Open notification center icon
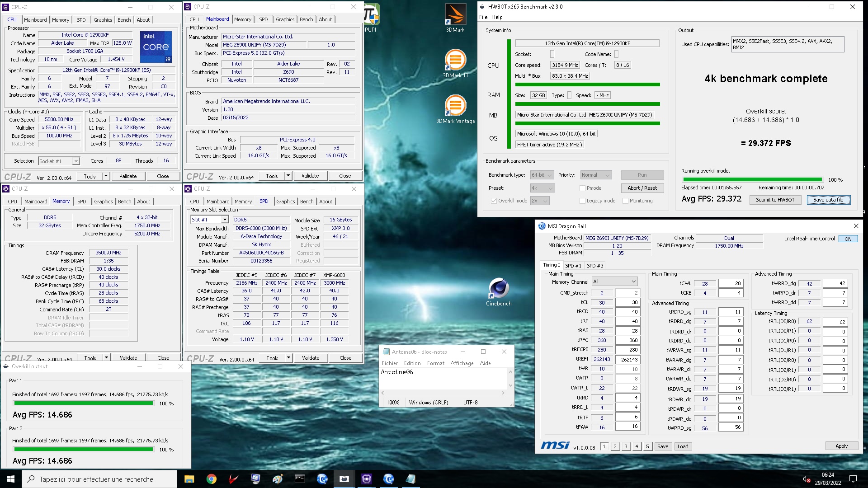This screenshot has width=868, height=488. [x=853, y=479]
